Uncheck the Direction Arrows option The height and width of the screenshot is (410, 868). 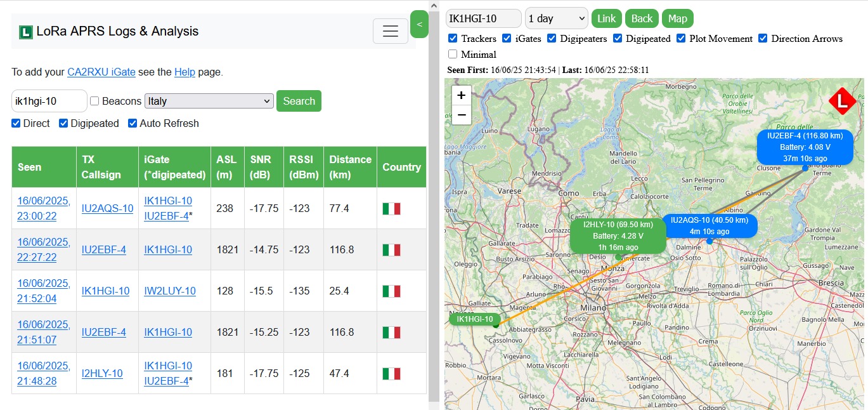[x=763, y=39]
